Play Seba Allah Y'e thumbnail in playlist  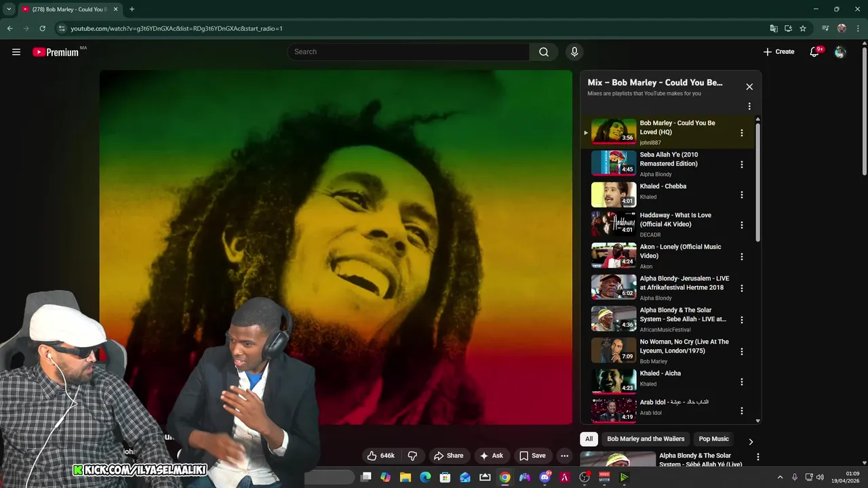click(614, 163)
